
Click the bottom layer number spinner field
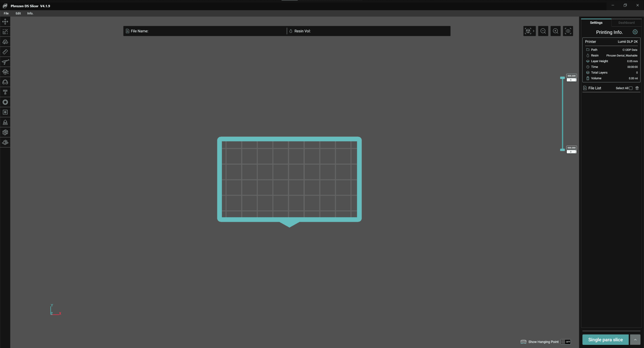click(571, 152)
